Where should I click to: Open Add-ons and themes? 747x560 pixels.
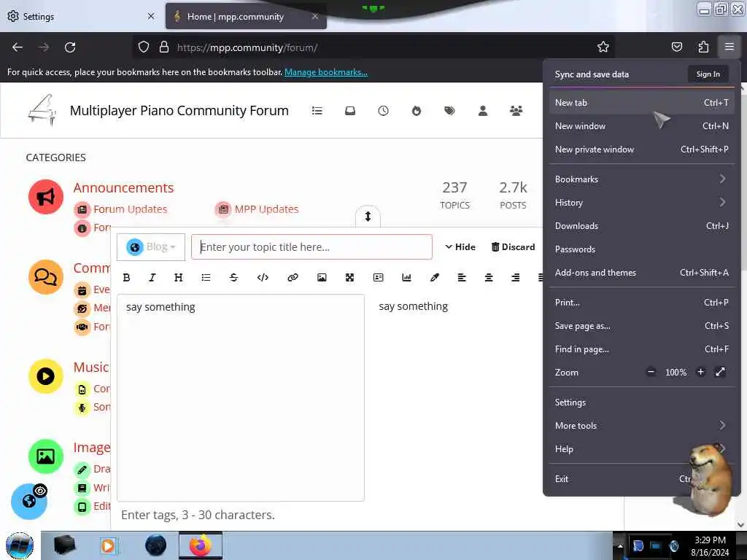click(641, 273)
